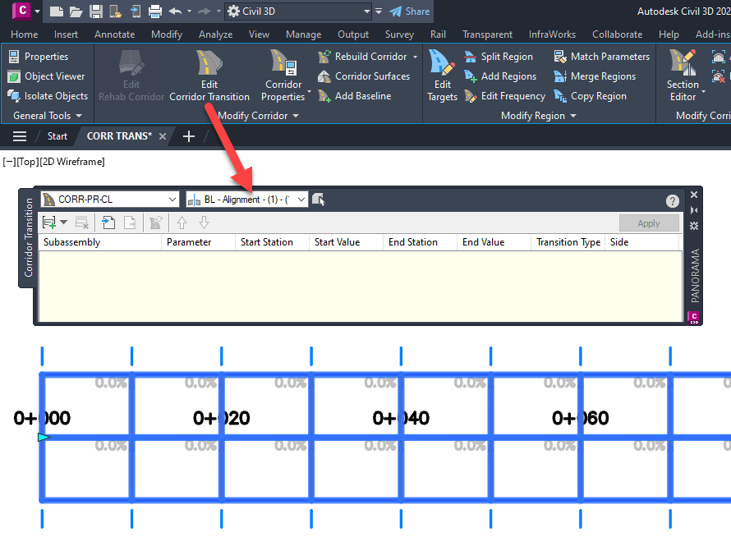The width and height of the screenshot is (731, 560).
Task: Click the select baseline from drawing icon
Action: (319, 200)
